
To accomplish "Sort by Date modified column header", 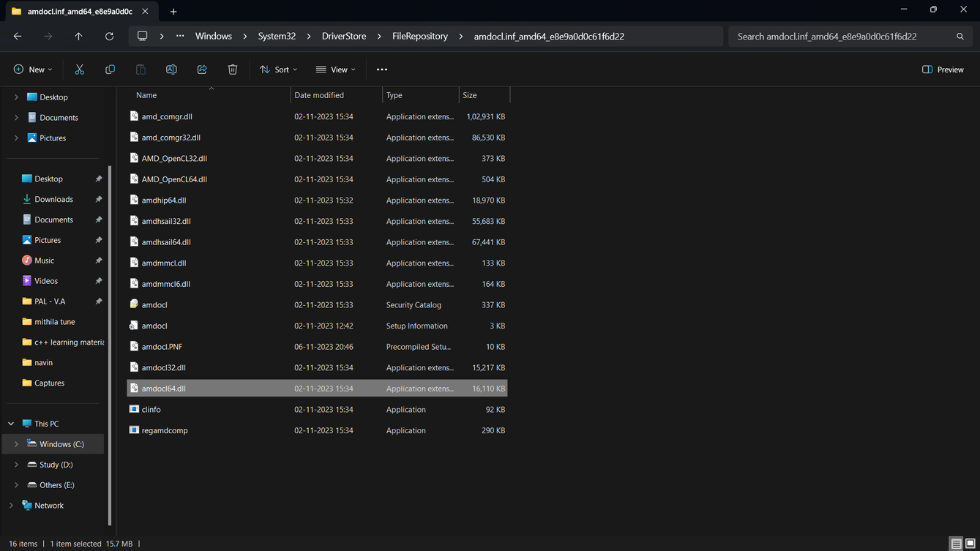I will tap(336, 95).
